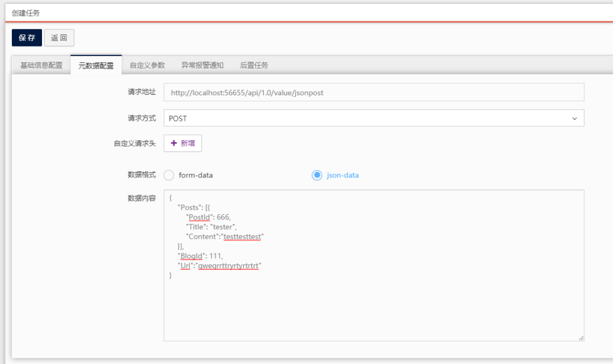Click the "BlogId": 111 line

(x=200, y=256)
